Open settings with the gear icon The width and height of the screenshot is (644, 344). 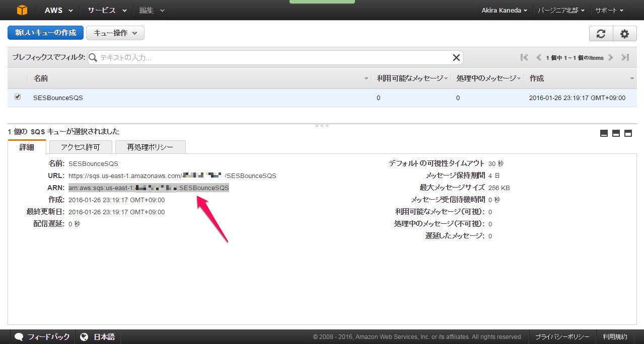[625, 34]
